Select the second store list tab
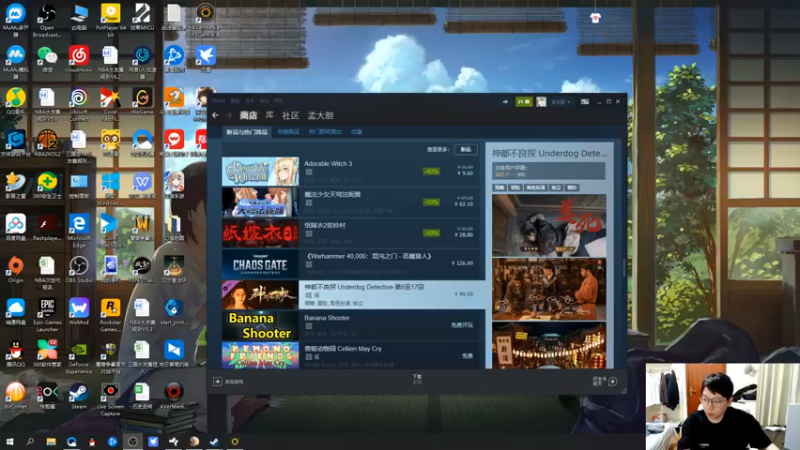800x450 pixels. coord(288,132)
